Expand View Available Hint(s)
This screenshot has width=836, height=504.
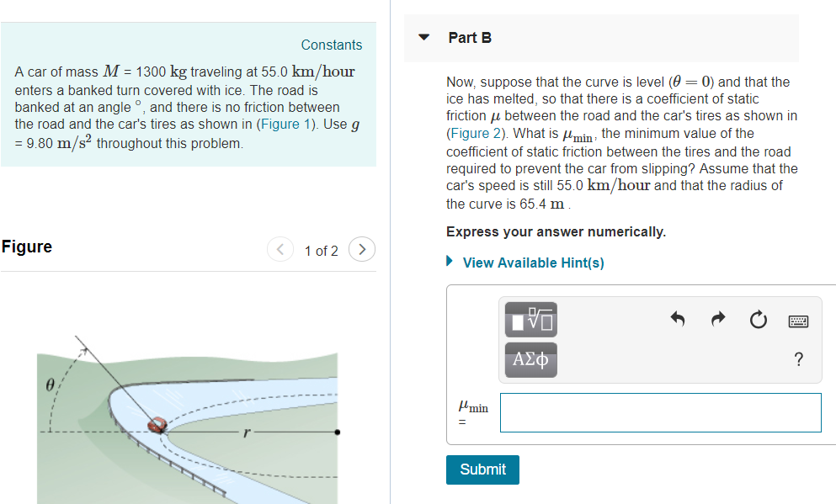533,263
